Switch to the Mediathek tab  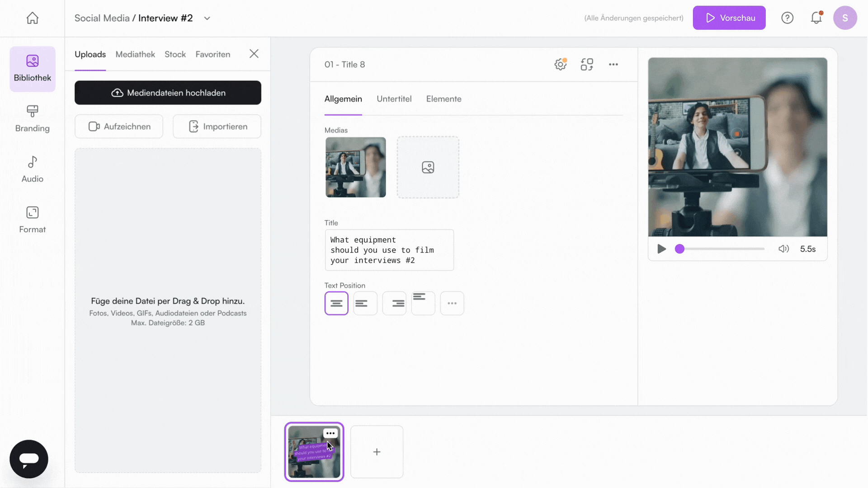[x=135, y=54]
